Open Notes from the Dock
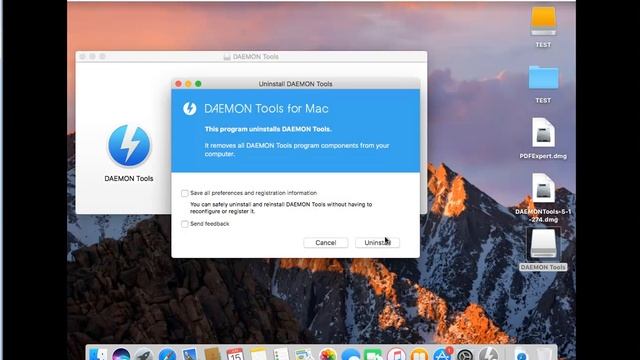 (258, 354)
